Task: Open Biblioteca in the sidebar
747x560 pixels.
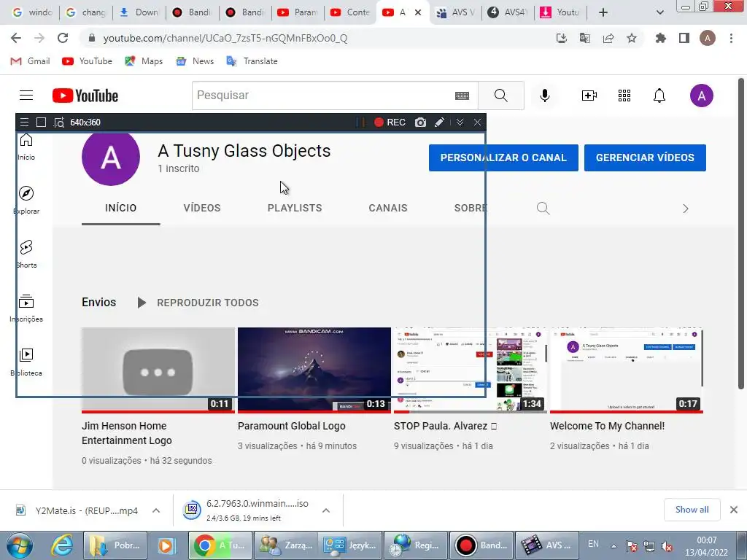Action: (x=26, y=362)
